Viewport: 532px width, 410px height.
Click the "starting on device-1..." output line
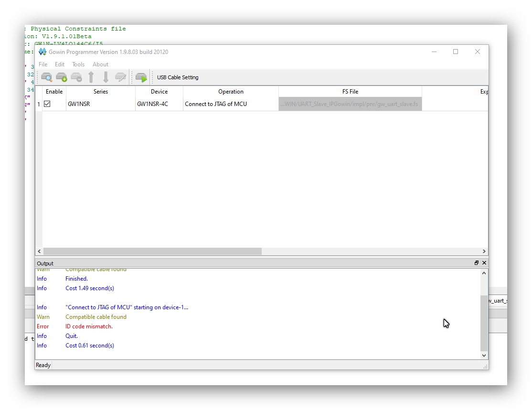[x=127, y=307]
